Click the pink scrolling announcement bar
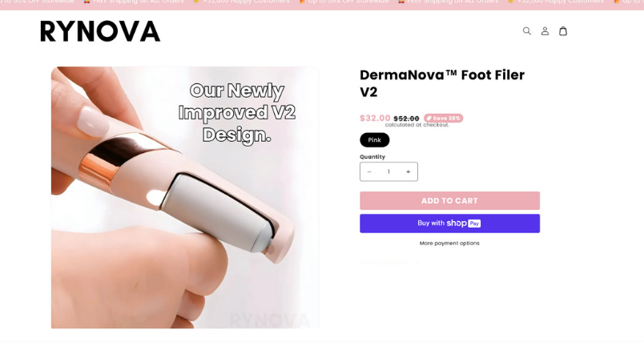Screen dimensions: 644x343 click(322, 4)
